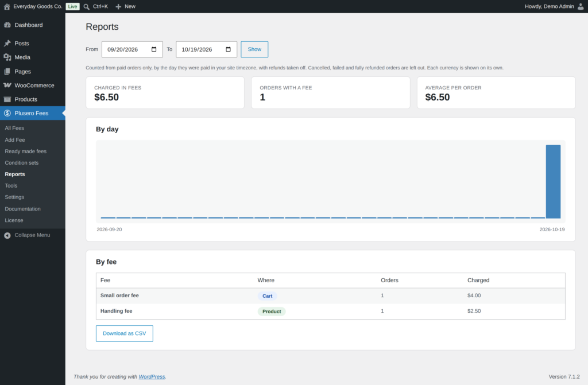Click the Media icon in sidebar
Screen dimensions: 588x385
[x=7, y=57]
